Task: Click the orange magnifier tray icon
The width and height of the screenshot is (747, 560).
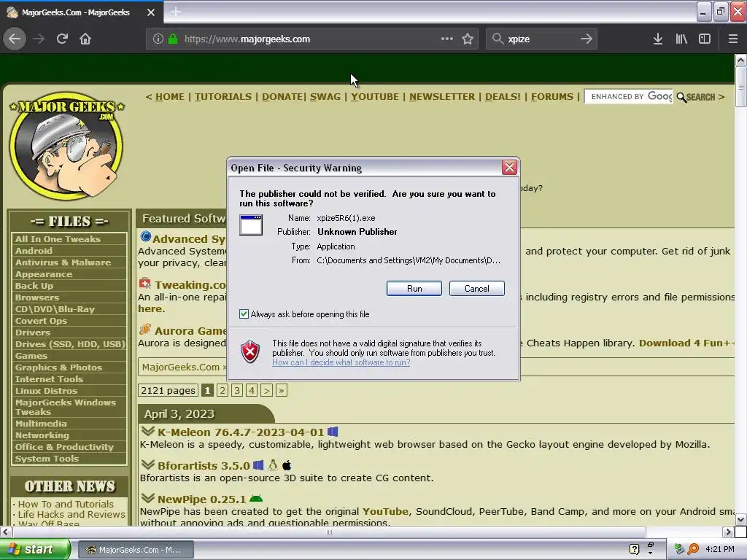Action: coord(693,549)
